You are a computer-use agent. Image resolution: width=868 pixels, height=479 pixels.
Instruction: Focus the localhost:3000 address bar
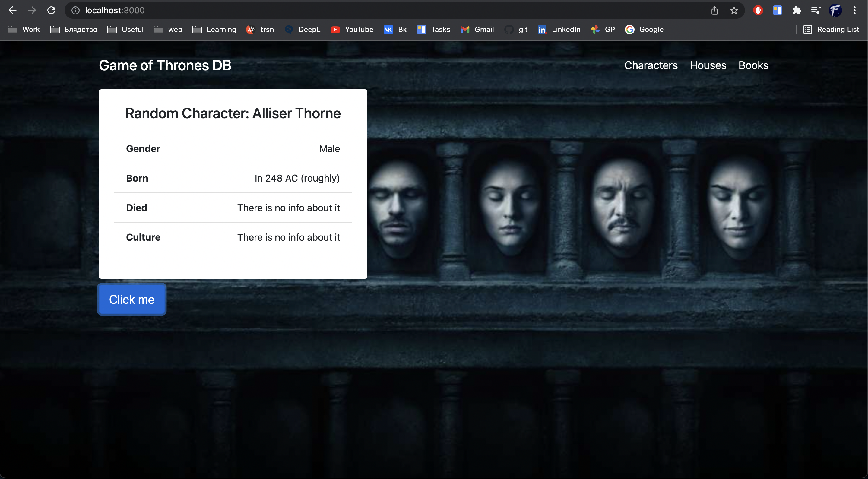coord(388,11)
